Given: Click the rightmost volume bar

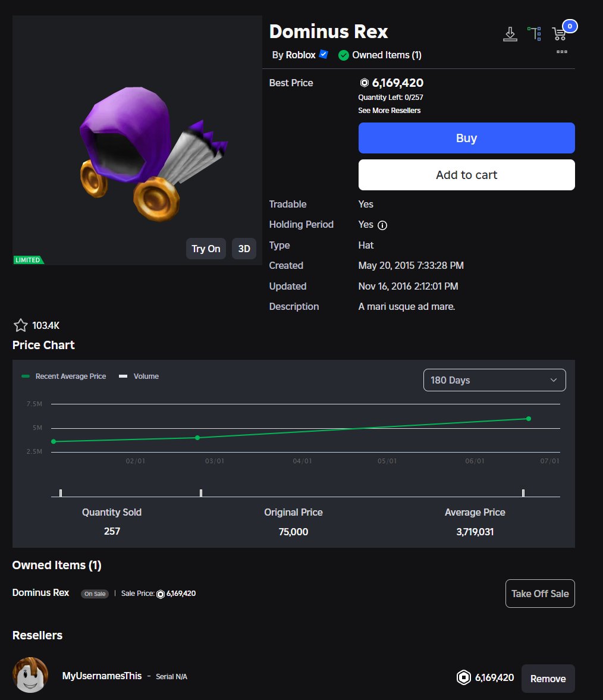Looking at the screenshot, I should click(x=523, y=493).
